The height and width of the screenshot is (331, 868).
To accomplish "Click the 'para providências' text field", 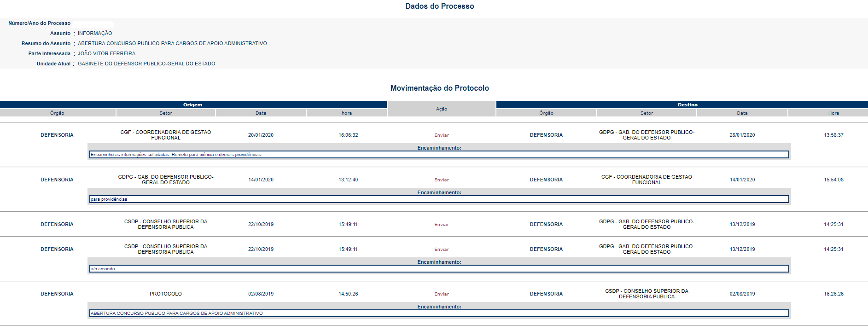I will [x=439, y=199].
